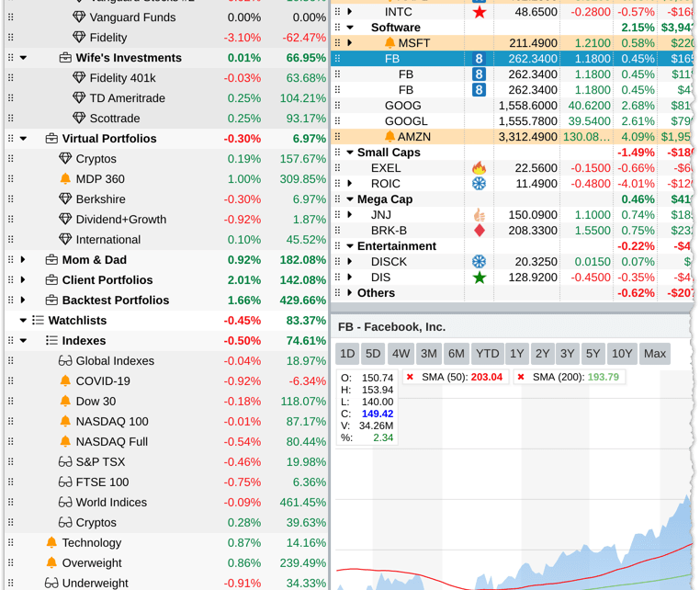Remove the SMA (50) indicator with red X
The height and width of the screenshot is (590, 700).
pos(410,378)
